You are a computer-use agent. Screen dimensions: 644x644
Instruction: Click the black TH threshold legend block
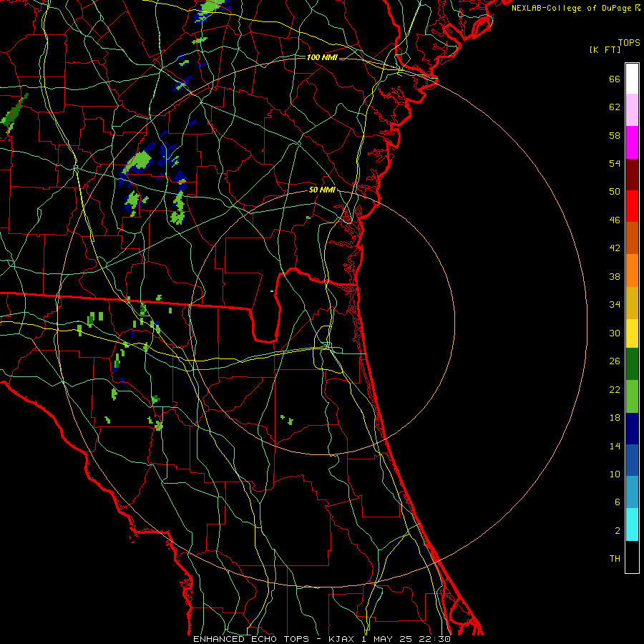coord(632,557)
